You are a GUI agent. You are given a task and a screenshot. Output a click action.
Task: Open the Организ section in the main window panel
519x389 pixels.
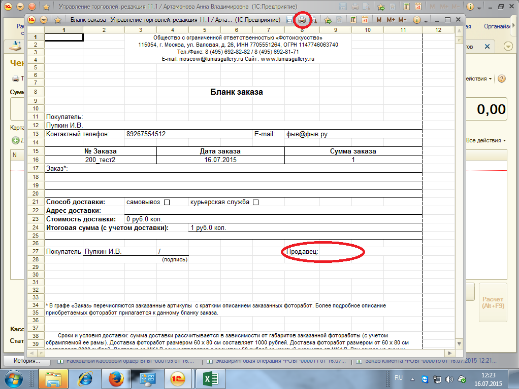pyautogui.click(x=497, y=26)
